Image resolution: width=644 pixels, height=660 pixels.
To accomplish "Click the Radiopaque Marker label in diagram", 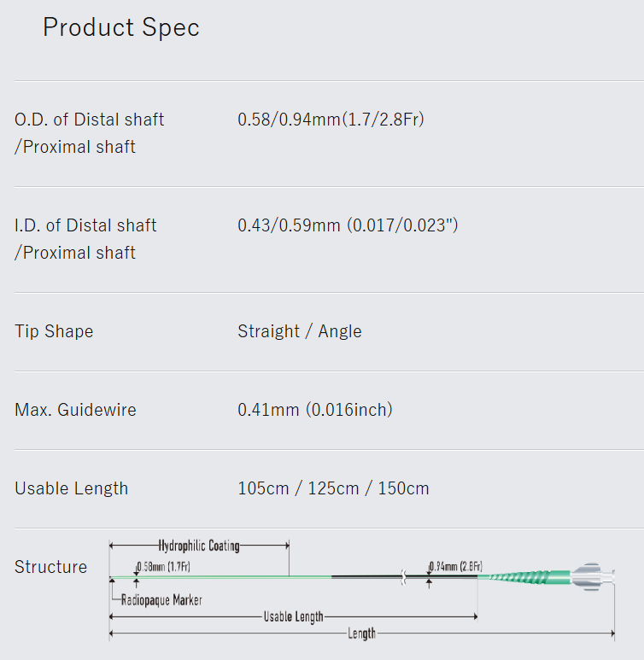I will coord(161,600).
